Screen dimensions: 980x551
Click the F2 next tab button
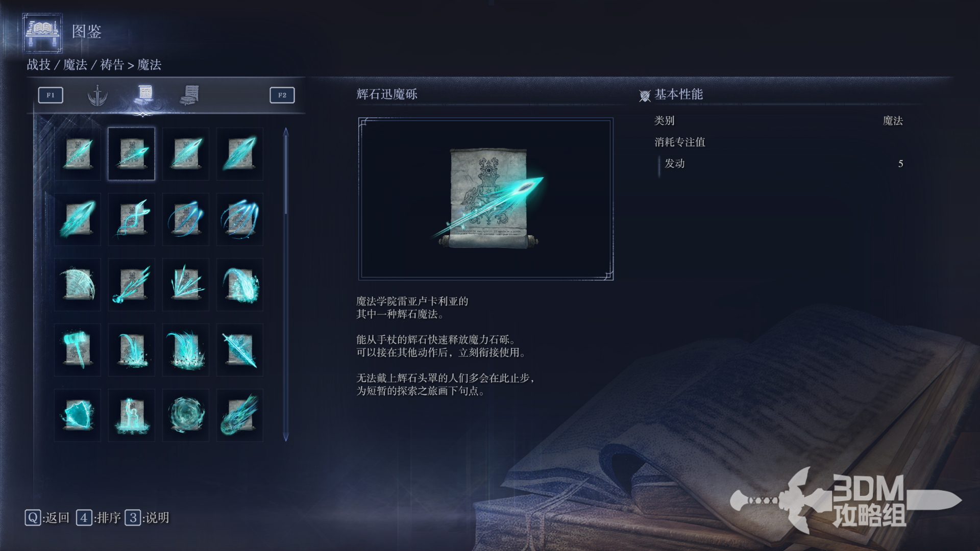282,95
